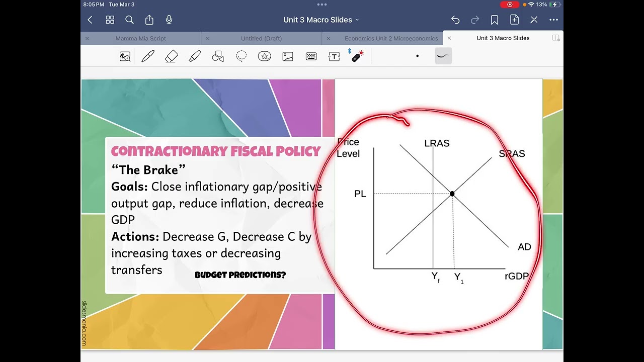The width and height of the screenshot is (644, 362).
Task: Close the Unit 3 Macro Slides tab
Action: (449, 38)
